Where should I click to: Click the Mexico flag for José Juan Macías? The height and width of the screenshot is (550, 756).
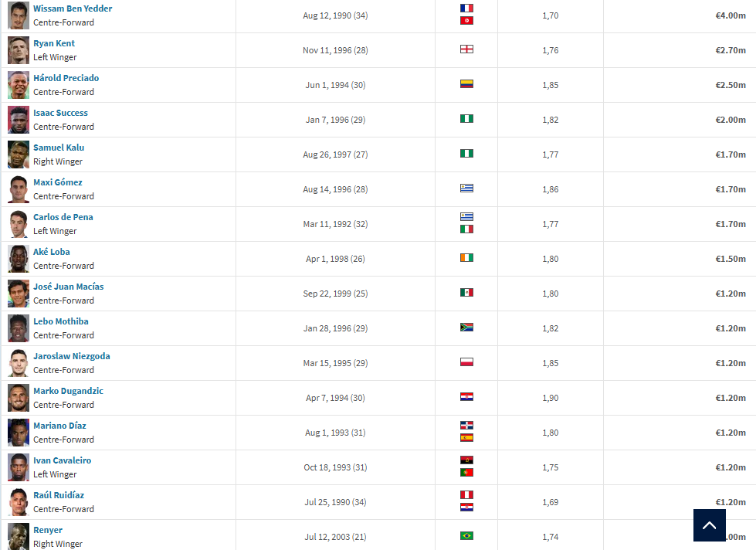tap(466, 292)
